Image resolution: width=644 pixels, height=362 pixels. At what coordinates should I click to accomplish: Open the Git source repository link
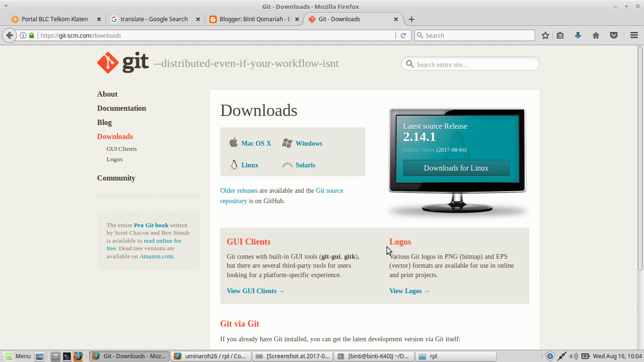(282, 196)
